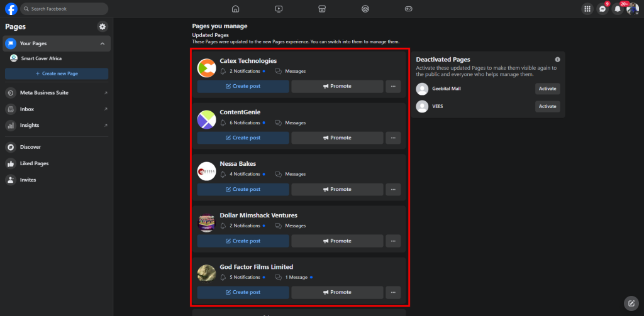Click the Catex Technologies page logo
This screenshot has height=316, width=644.
(x=206, y=68)
